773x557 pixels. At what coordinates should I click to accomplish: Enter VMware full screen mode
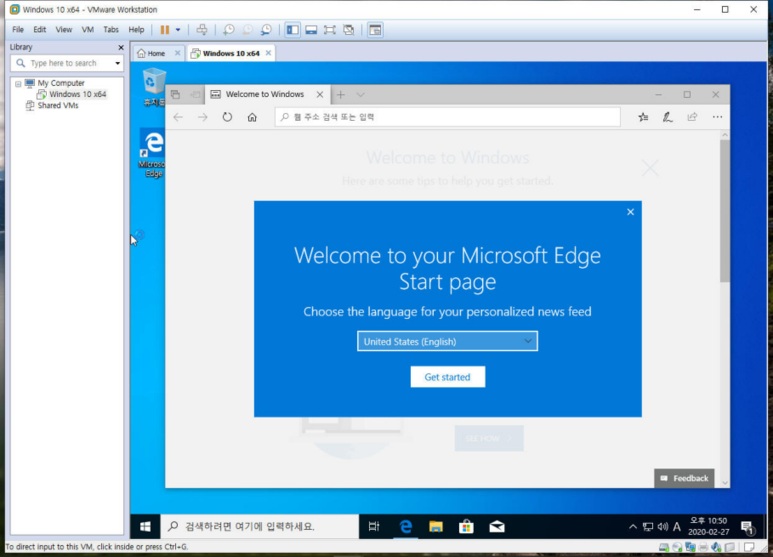point(330,30)
